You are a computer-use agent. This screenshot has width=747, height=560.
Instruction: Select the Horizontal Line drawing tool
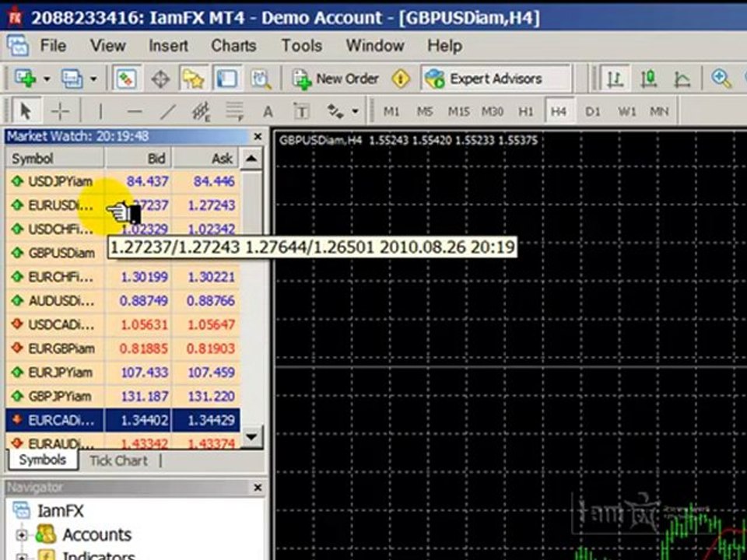135,111
